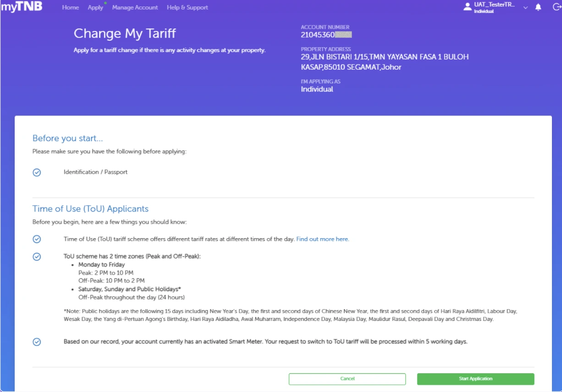
Task: Open the Apply menu
Action: [x=95, y=8]
